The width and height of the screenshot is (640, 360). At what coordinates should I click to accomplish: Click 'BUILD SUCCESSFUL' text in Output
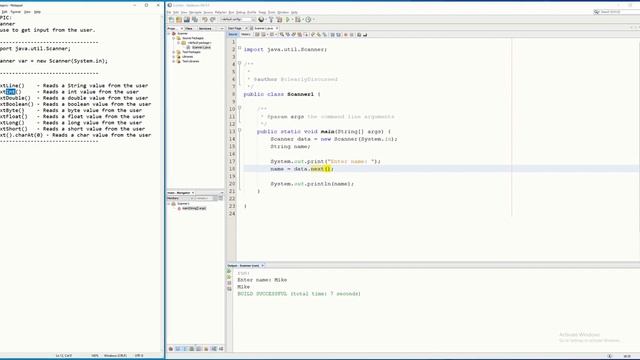[x=262, y=293]
